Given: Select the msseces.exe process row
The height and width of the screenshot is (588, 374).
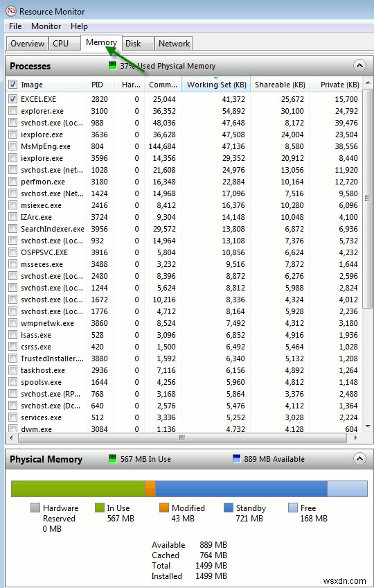Looking at the screenshot, I should (x=184, y=264).
